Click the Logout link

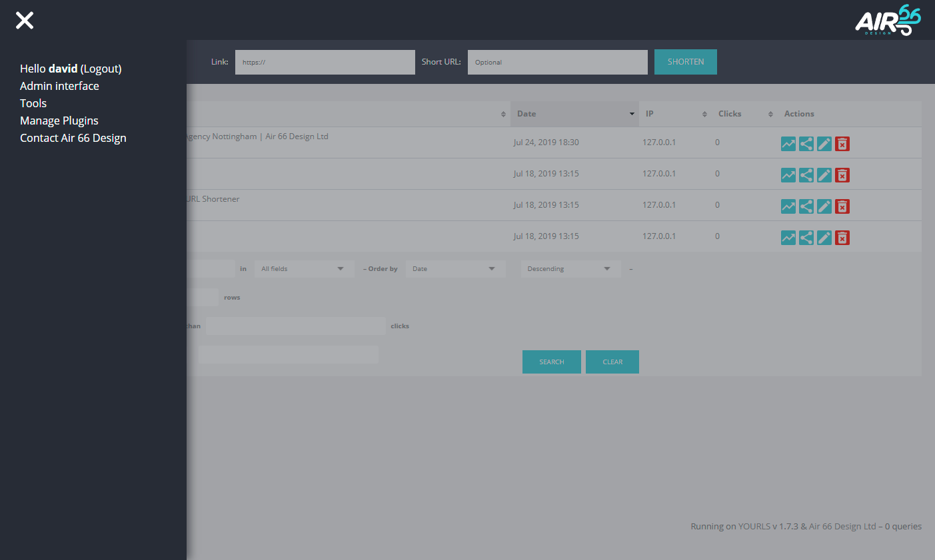pos(101,69)
